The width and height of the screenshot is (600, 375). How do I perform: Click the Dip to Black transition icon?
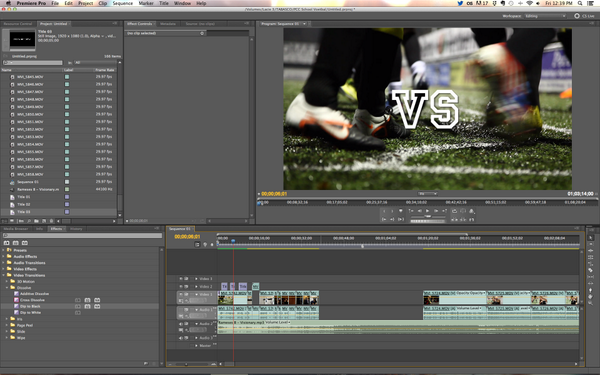point(16,306)
